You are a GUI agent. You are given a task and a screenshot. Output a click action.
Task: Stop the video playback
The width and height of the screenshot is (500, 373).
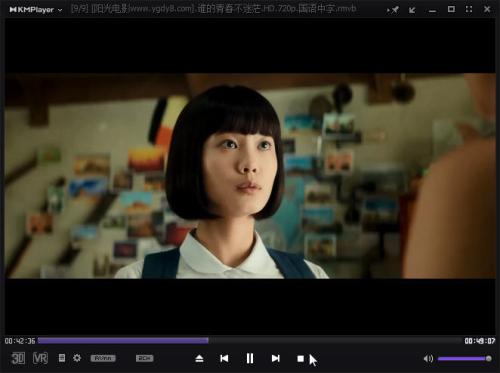(x=300, y=358)
